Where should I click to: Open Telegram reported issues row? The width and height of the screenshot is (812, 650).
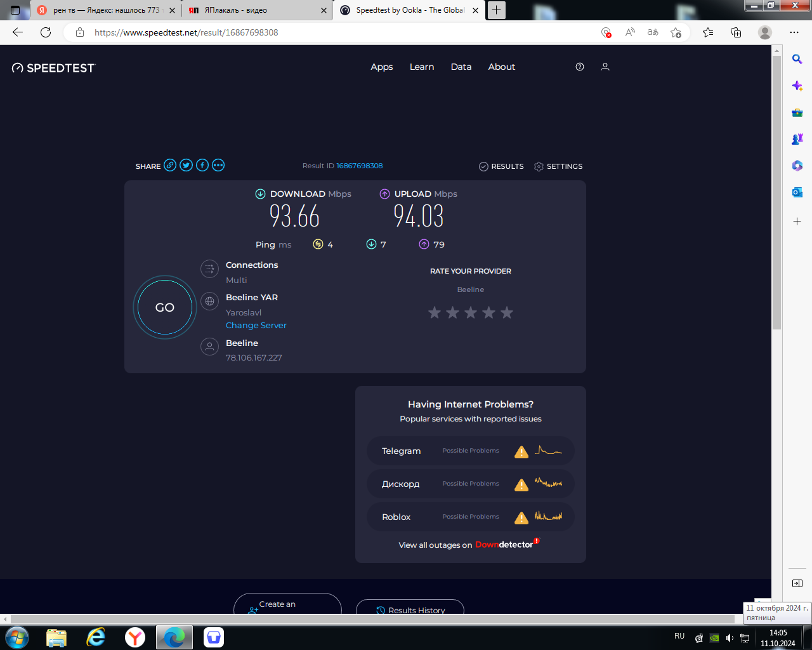pyautogui.click(x=471, y=451)
